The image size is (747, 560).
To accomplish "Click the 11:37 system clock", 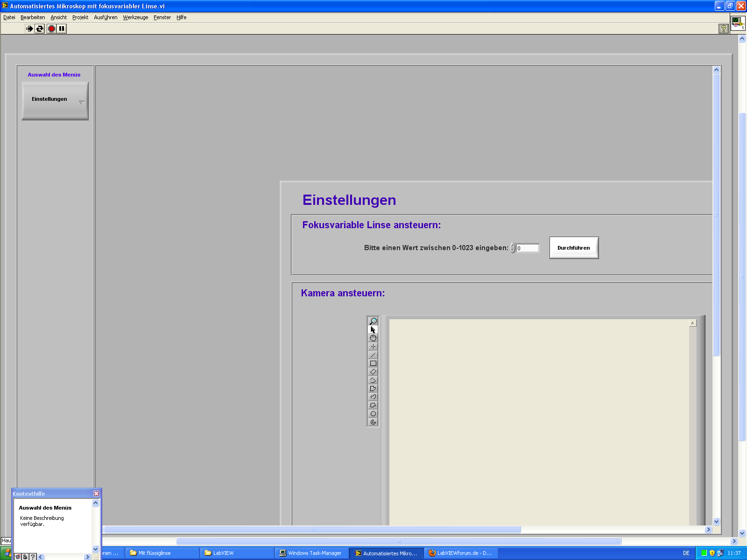I will pyautogui.click(x=734, y=553).
